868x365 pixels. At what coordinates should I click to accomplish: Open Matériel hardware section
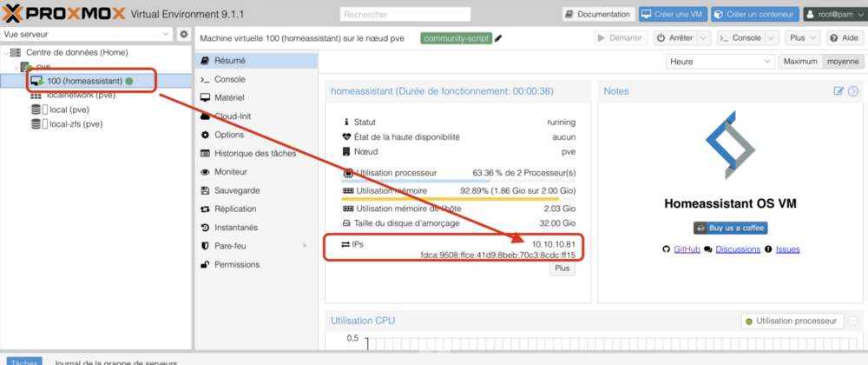tap(256, 97)
